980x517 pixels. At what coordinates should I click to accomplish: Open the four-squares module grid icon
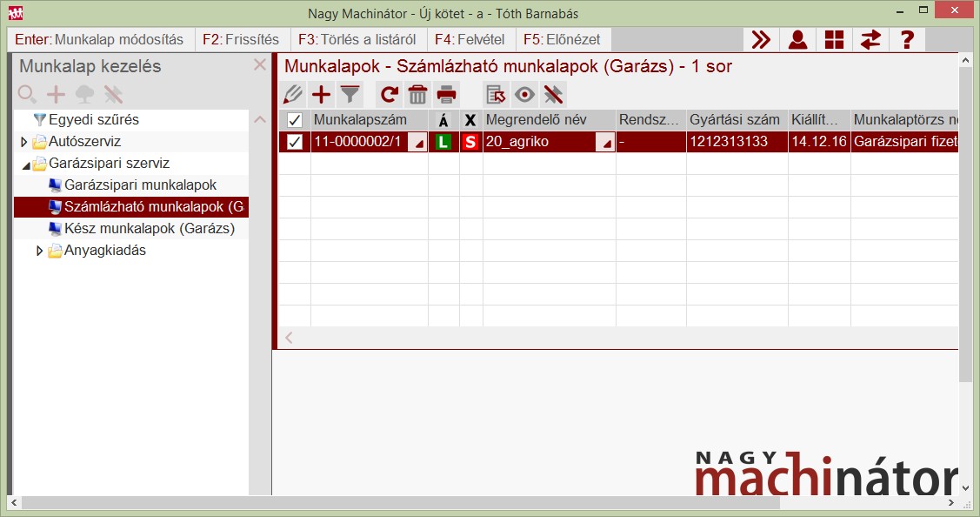tap(835, 39)
